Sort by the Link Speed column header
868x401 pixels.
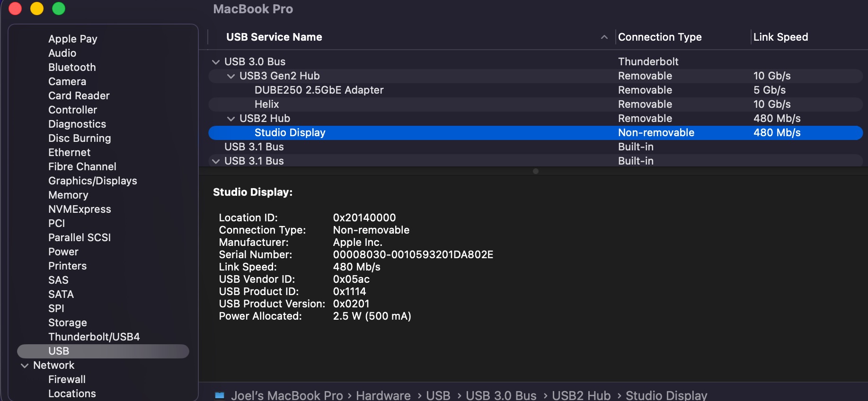tap(780, 37)
